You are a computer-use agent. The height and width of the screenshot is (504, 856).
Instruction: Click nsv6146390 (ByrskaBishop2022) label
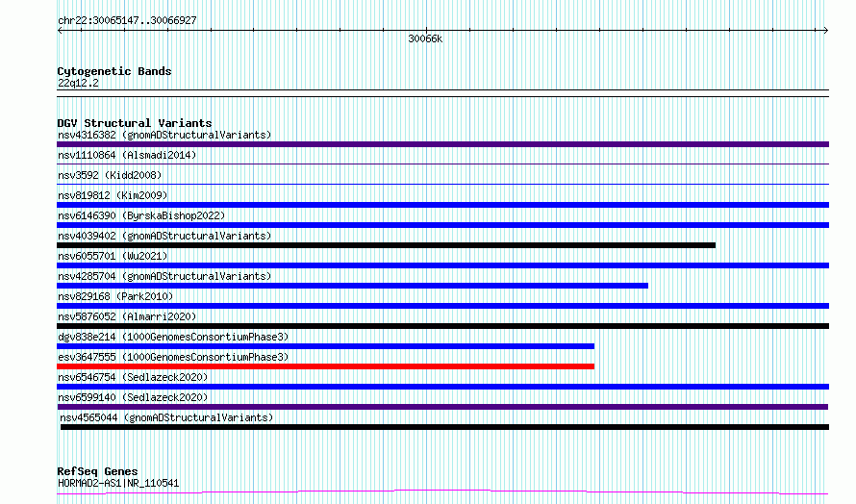tap(141, 215)
